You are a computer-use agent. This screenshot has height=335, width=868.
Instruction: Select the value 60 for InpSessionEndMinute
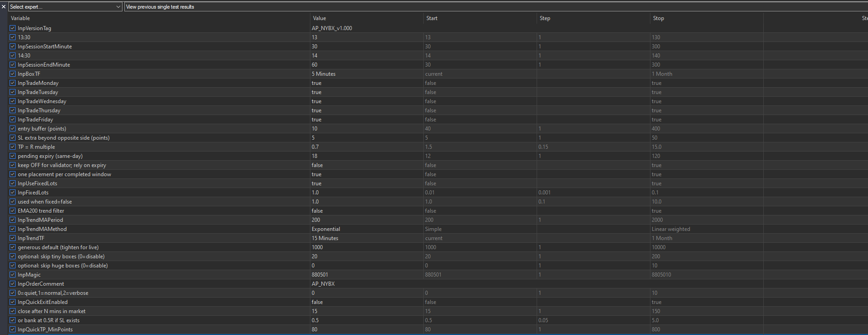click(367, 65)
